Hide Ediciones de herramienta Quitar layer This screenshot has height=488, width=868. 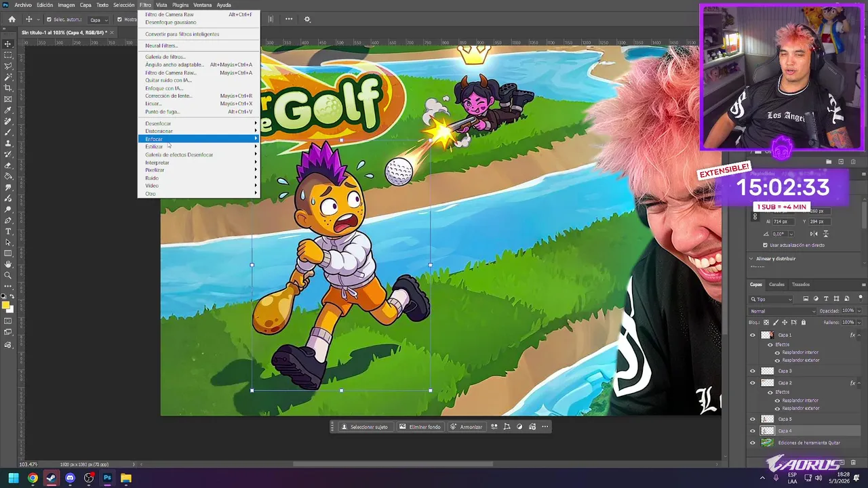pyautogui.click(x=752, y=443)
